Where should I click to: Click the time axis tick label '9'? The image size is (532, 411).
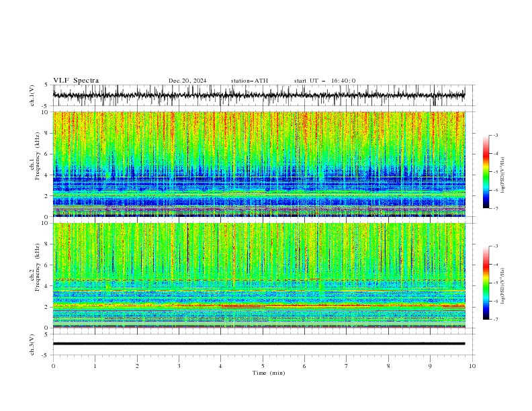tap(430, 366)
